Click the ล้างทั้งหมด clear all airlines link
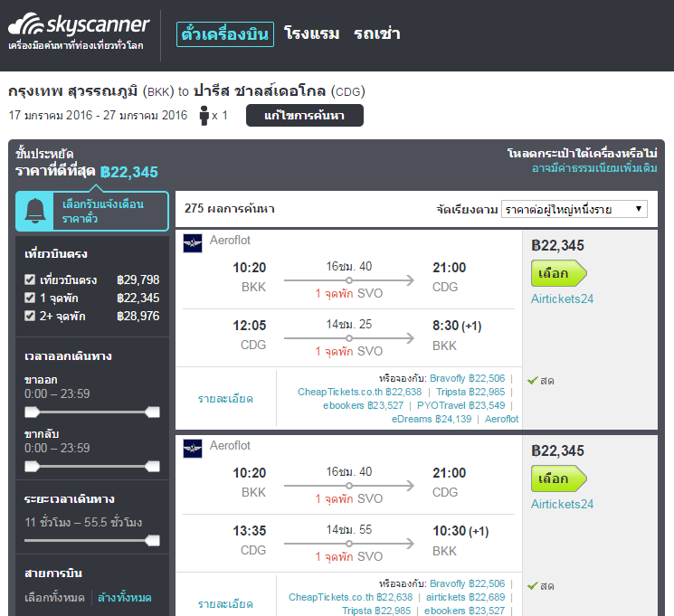The image size is (674, 616). (125, 598)
